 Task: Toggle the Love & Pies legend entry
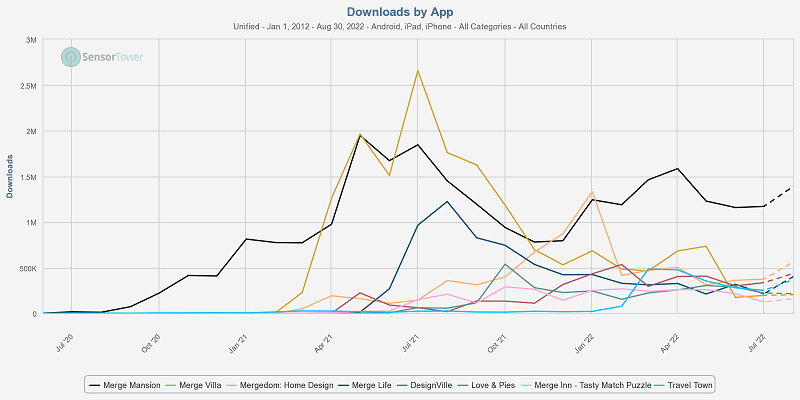[486, 385]
